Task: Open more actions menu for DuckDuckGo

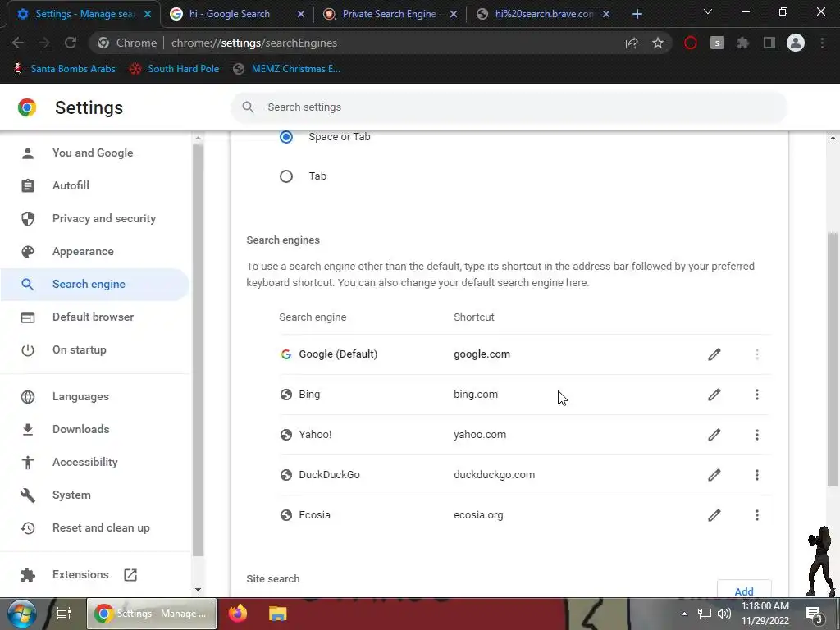Action: coord(756,475)
